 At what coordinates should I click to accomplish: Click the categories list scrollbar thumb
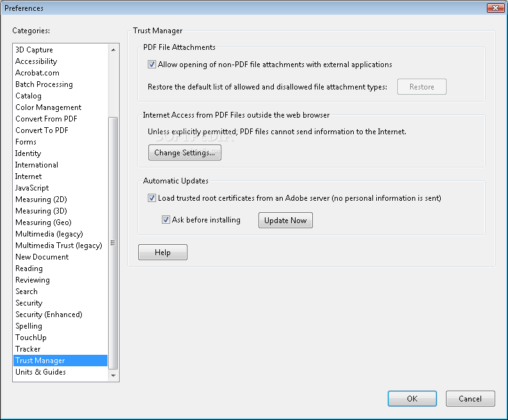[113, 243]
